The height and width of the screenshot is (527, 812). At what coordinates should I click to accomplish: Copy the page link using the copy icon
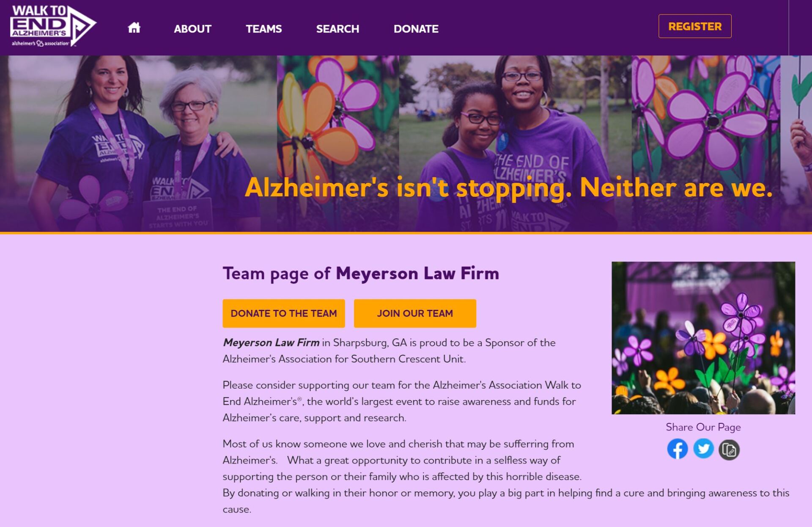729,450
